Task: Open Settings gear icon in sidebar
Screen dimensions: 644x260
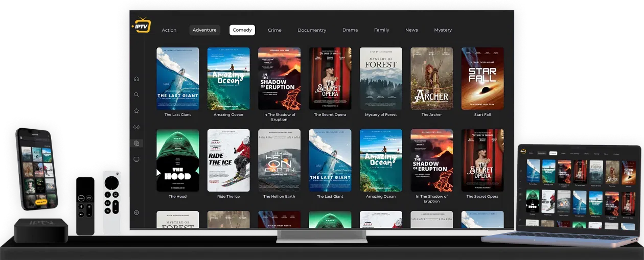Action: pos(136,212)
